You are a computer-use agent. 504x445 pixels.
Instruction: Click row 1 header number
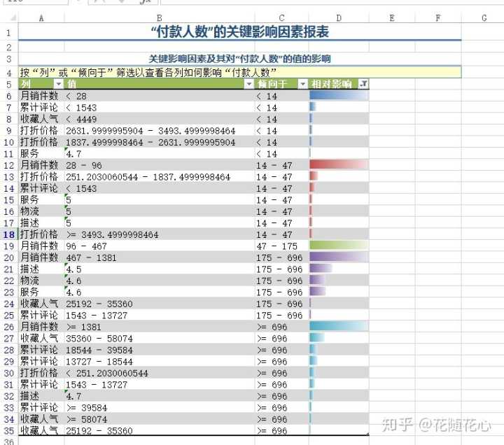click(x=8, y=32)
